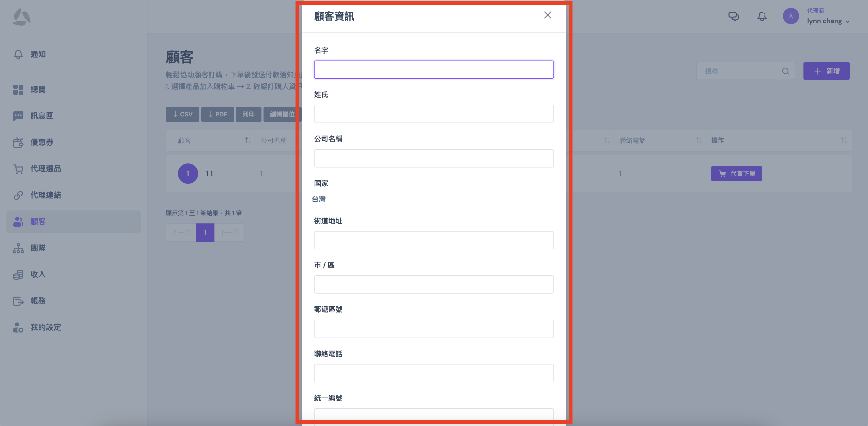Focus the 公司名稱 input box
This screenshot has height=426, width=868.
pyautogui.click(x=433, y=158)
